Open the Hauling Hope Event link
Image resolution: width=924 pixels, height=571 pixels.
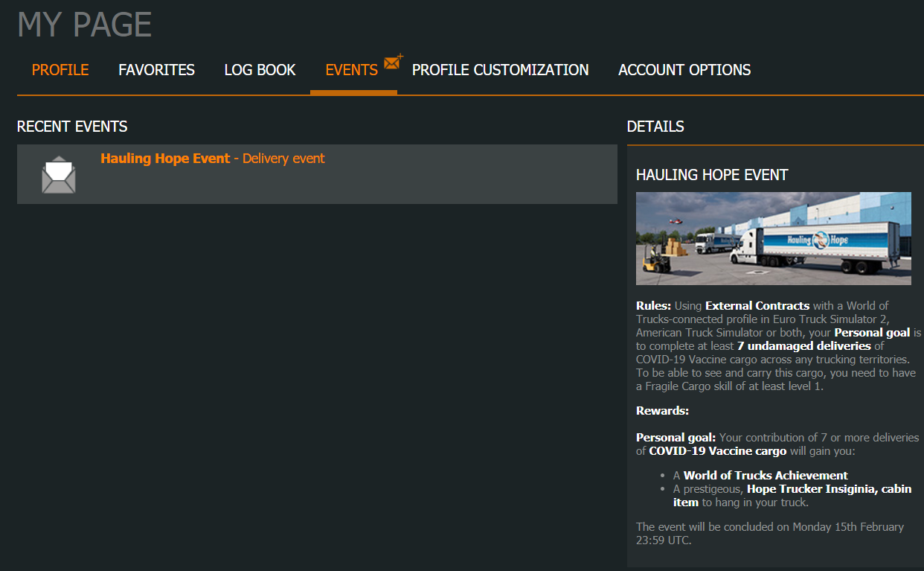click(x=165, y=159)
